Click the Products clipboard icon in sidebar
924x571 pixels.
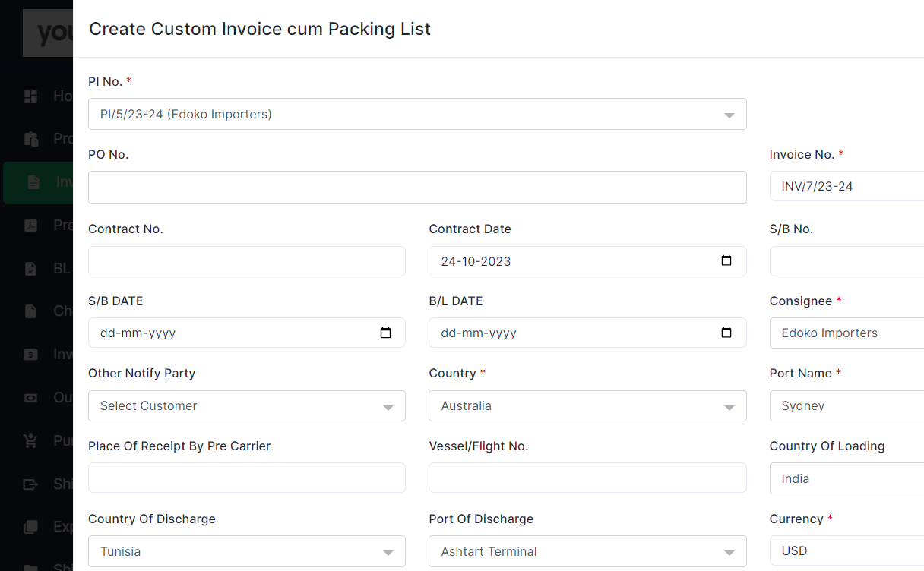[x=30, y=139]
